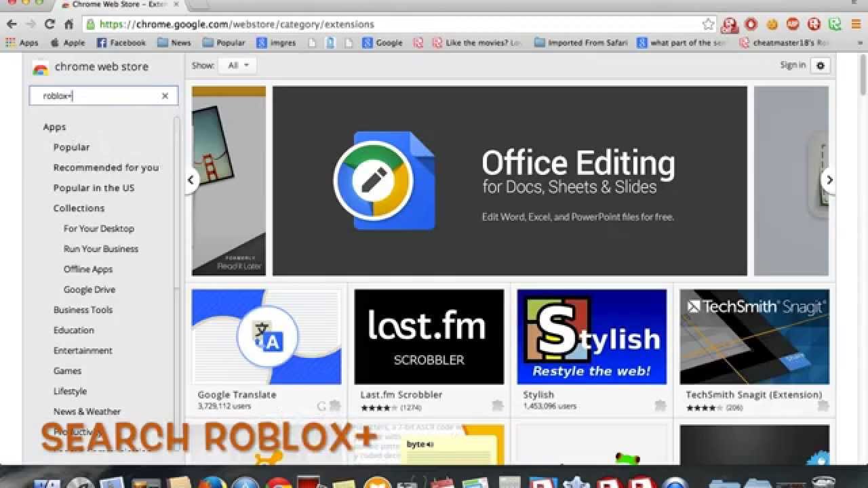Click the green R extension icon
This screenshot has width=868, height=488.
coord(835,24)
